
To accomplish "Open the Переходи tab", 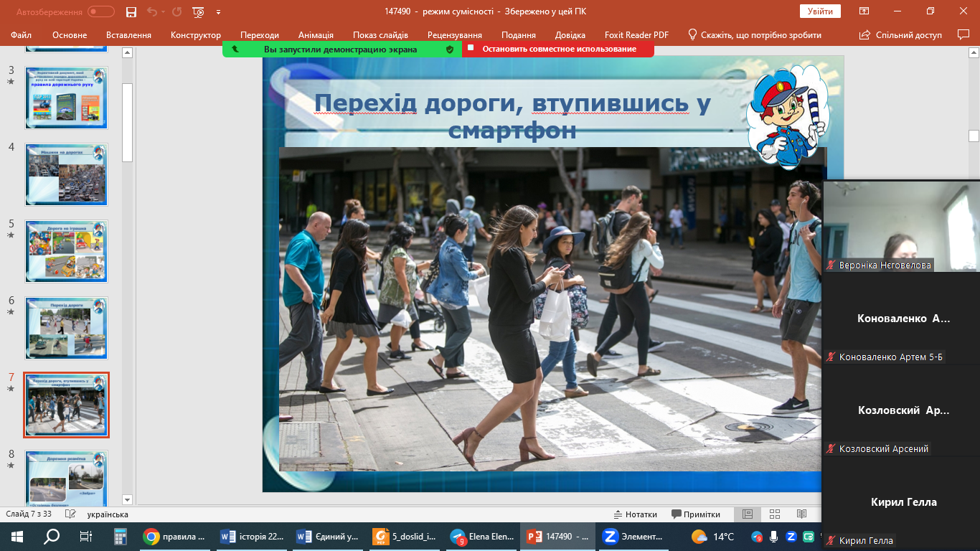I will (260, 35).
